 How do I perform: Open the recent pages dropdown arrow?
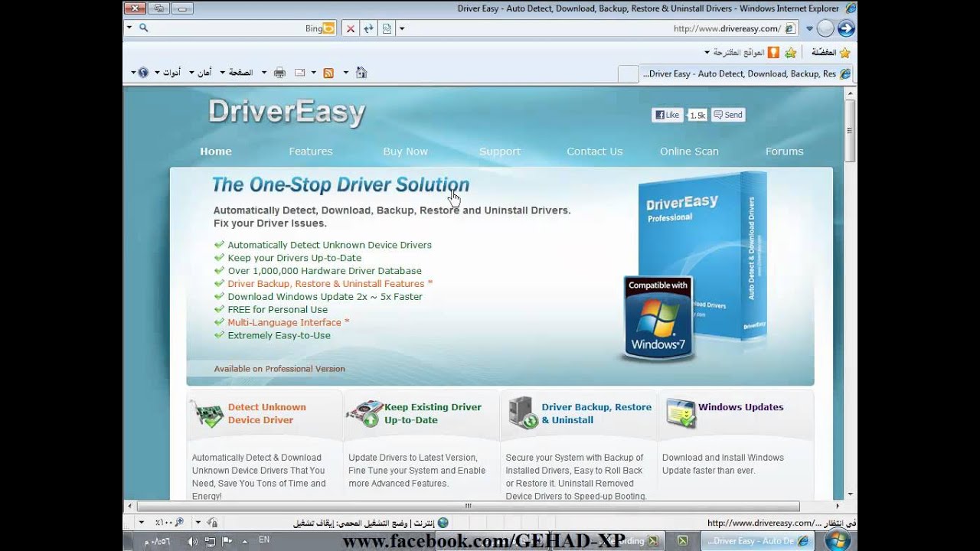(809, 28)
